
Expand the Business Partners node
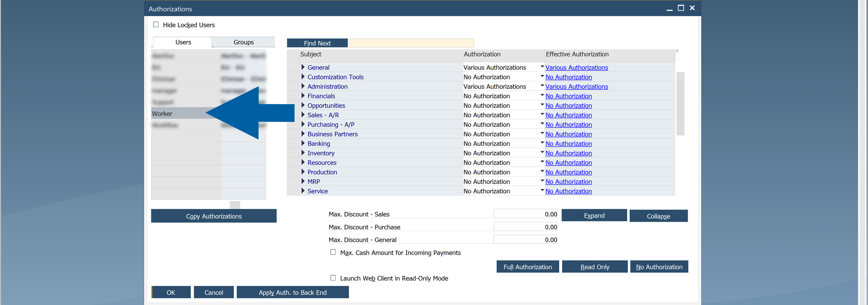pyautogui.click(x=303, y=134)
